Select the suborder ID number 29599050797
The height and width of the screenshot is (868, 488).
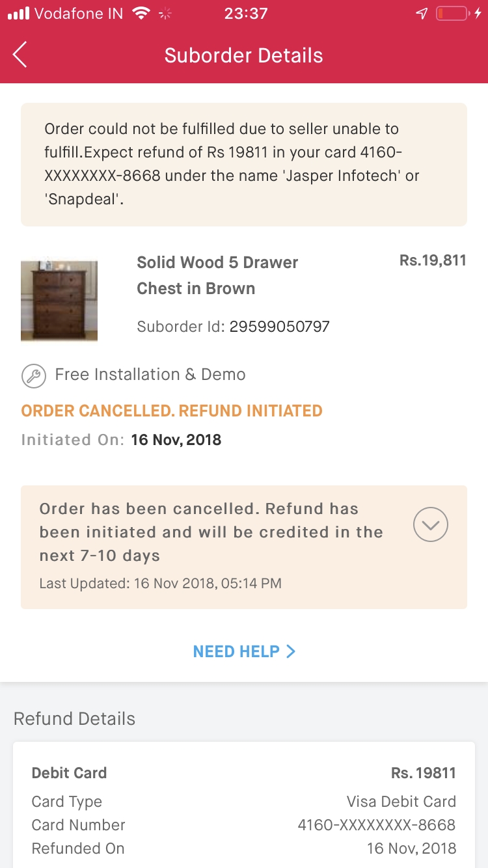coord(280,326)
